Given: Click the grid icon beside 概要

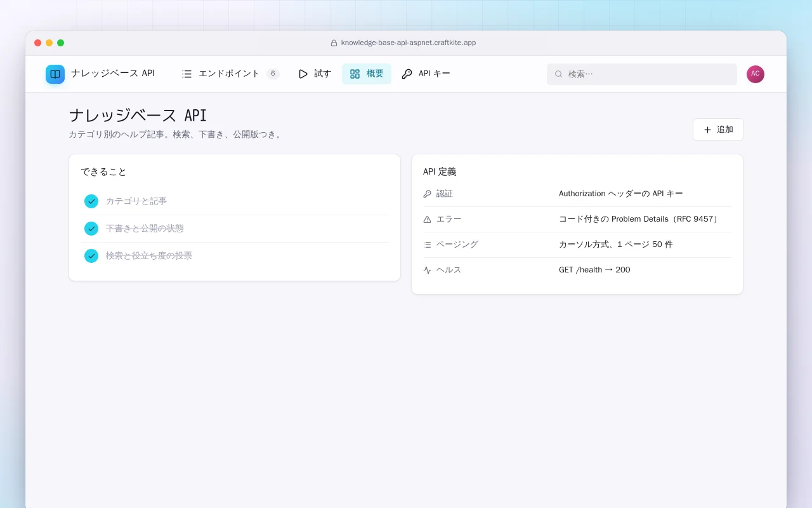Looking at the screenshot, I should [x=355, y=74].
